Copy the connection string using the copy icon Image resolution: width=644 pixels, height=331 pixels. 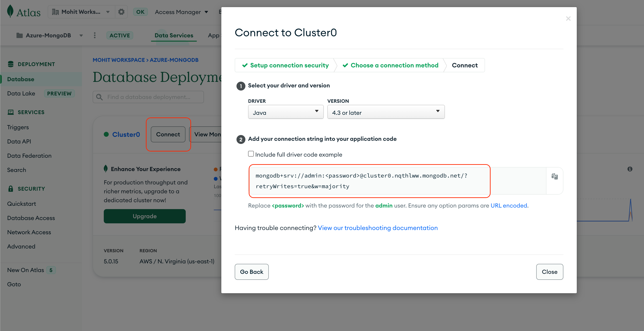(554, 176)
